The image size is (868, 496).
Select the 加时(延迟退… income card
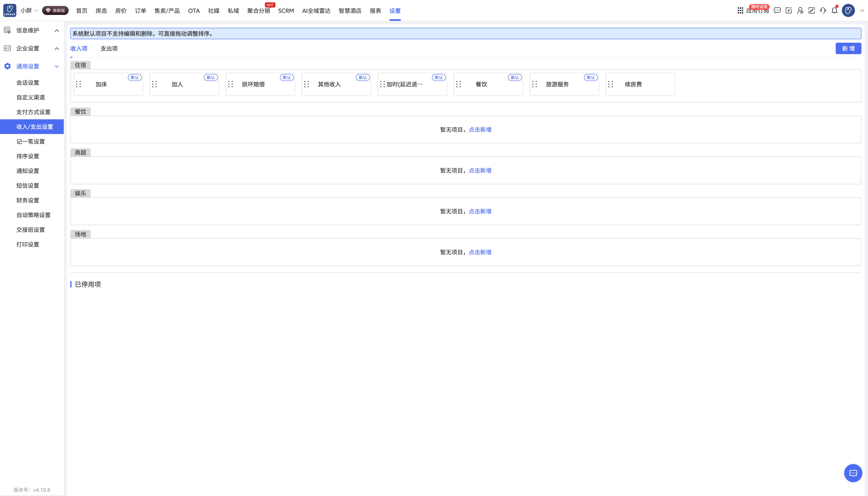(x=412, y=84)
